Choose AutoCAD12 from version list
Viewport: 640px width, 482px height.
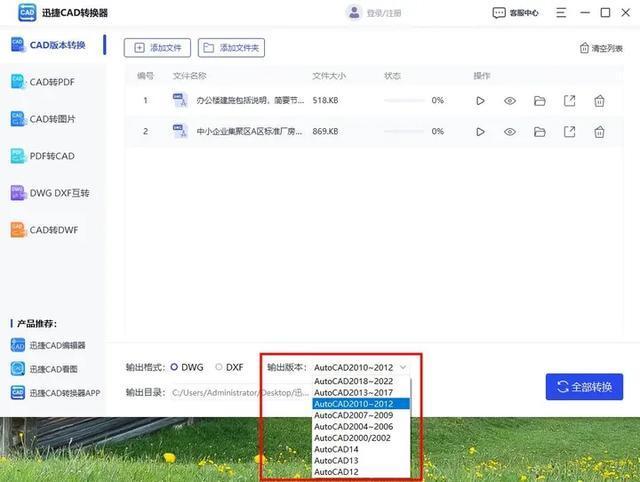pyautogui.click(x=361, y=472)
